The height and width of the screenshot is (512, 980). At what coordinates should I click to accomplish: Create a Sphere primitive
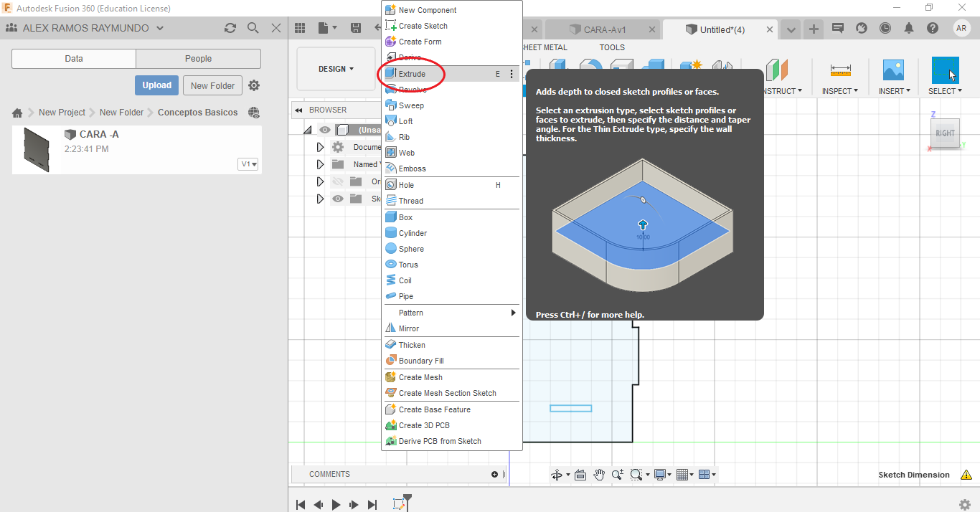tap(451, 249)
